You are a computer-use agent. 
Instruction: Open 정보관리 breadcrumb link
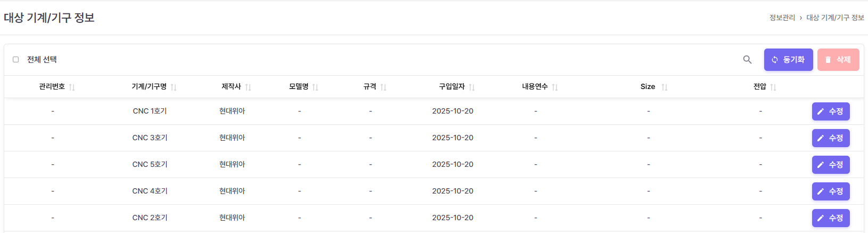coord(782,18)
